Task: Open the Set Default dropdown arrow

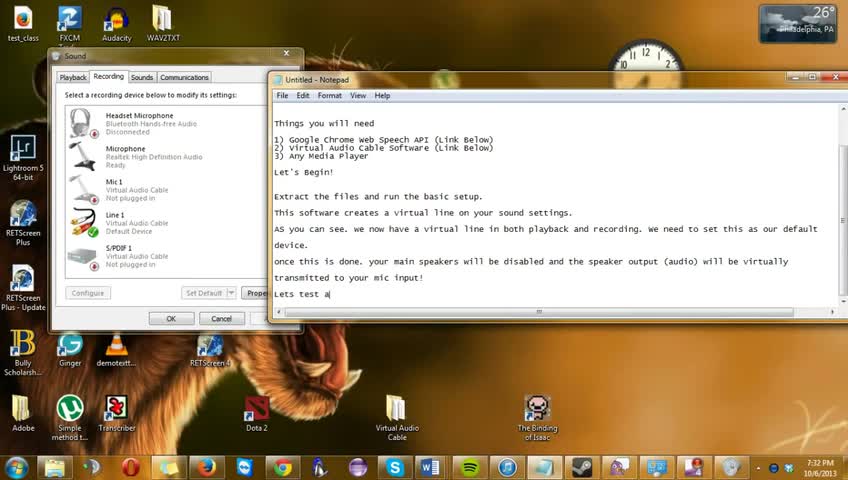Action: pos(231,293)
